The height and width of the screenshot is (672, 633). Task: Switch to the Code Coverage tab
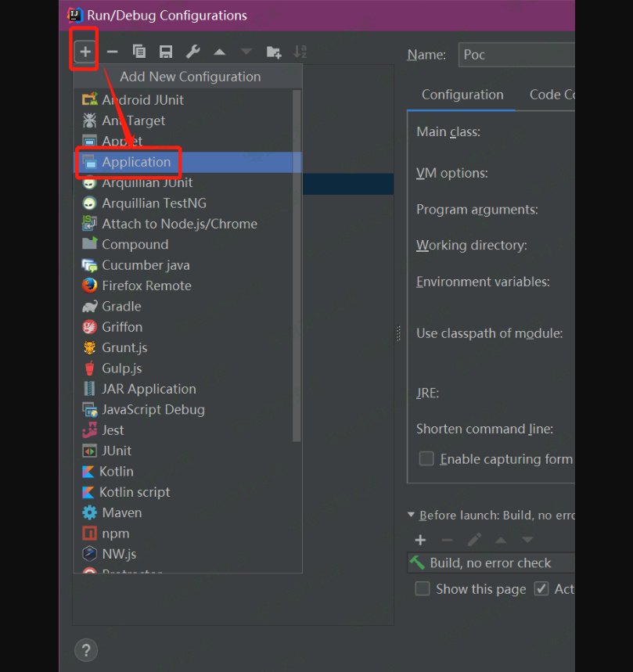552,95
